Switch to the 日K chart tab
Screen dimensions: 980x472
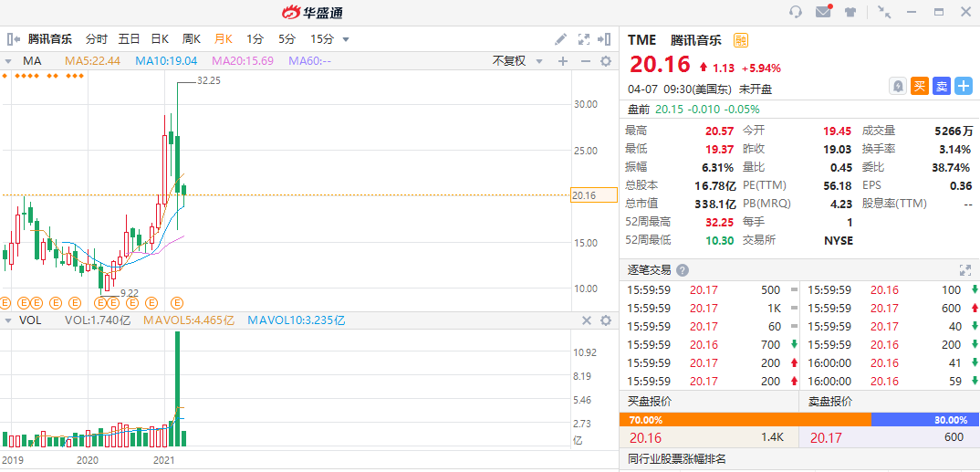160,38
